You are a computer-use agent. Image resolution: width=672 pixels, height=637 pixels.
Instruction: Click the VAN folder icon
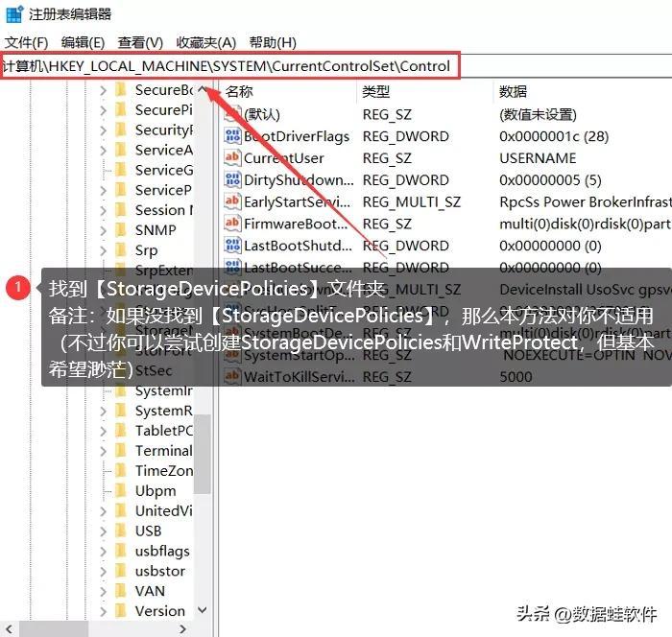(121, 591)
